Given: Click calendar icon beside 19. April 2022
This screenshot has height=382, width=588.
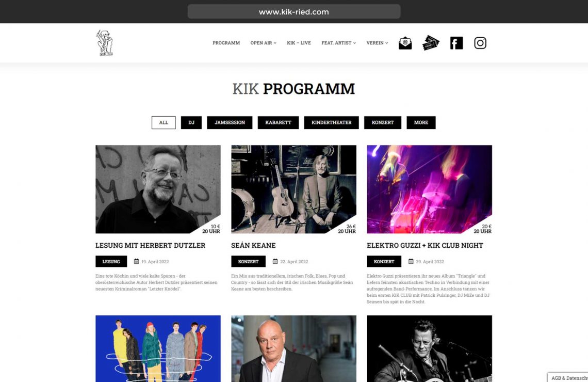Looking at the screenshot, I should [x=137, y=261].
